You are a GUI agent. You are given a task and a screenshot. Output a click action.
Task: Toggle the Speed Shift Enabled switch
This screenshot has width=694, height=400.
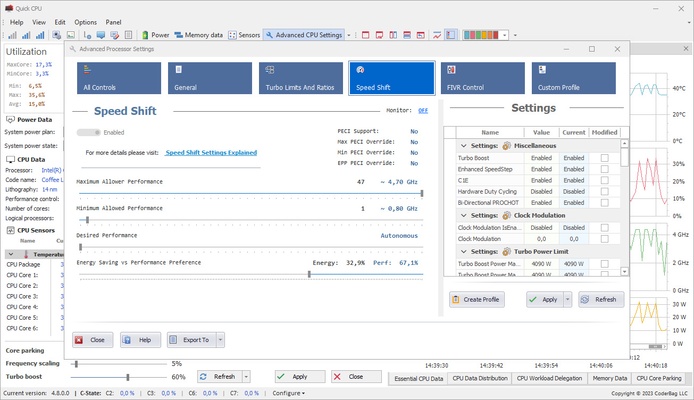coord(89,132)
